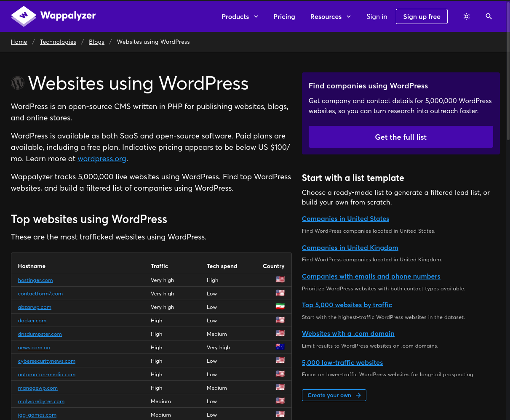This screenshot has width=510, height=420.
Task: Click the US flag in the cybersecuritynews.com row
Action: coord(280,360)
